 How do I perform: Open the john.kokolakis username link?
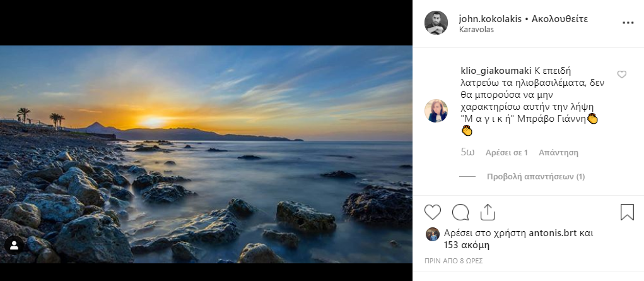(490, 19)
